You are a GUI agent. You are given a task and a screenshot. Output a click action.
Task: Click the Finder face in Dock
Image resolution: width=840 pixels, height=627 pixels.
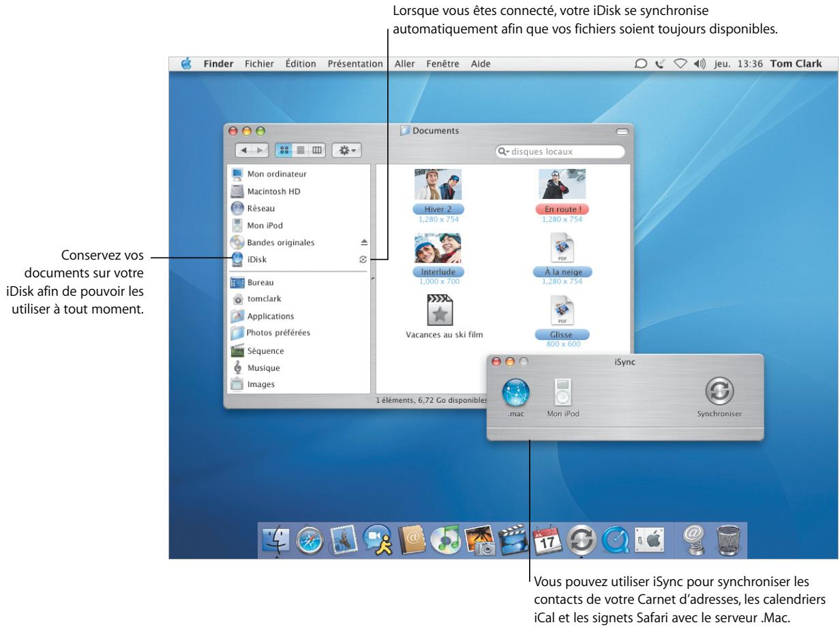click(275, 540)
